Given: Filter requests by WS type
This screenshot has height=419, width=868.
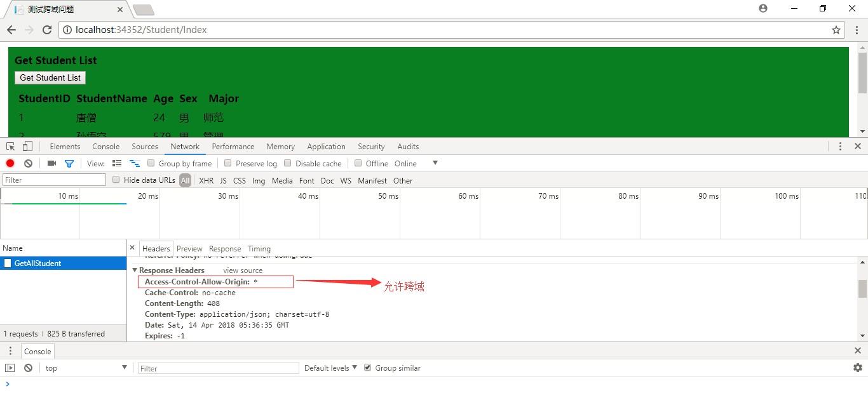Looking at the screenshot, I should click(x=346, y=180).
